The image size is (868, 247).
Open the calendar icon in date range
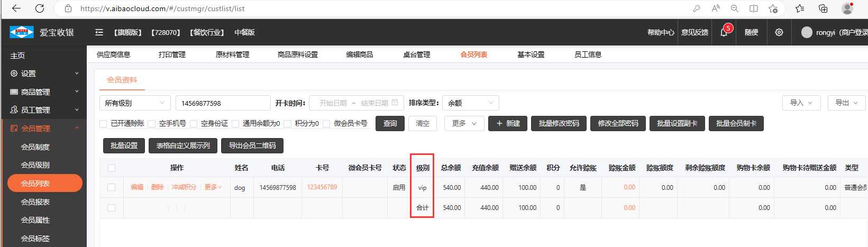[395, 103]
